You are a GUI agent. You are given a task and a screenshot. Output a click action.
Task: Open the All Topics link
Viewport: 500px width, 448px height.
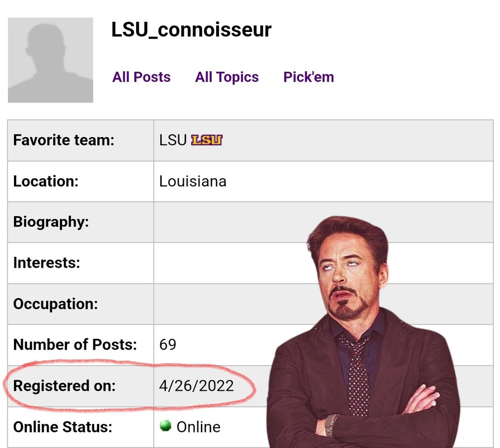pos(227,77)
